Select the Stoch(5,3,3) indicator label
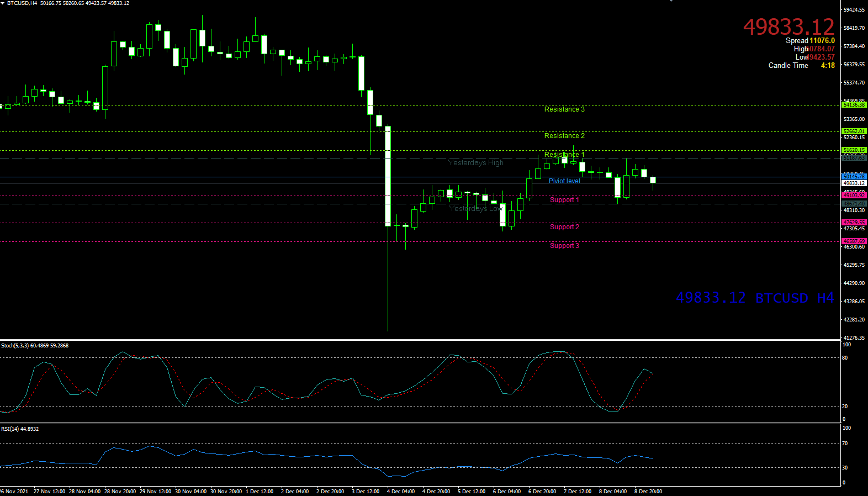The image size is (868, 496). tap(35, 346)
